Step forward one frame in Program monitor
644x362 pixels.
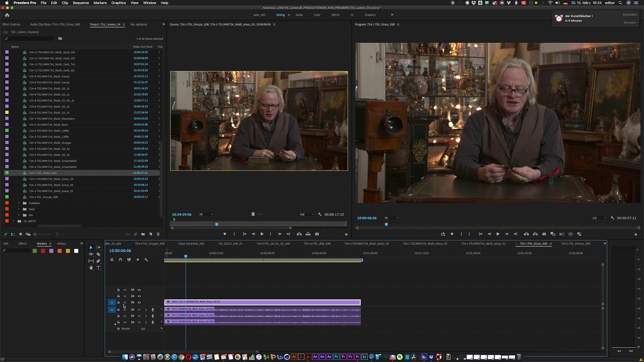pyautogui.click(x=507, y=234)
